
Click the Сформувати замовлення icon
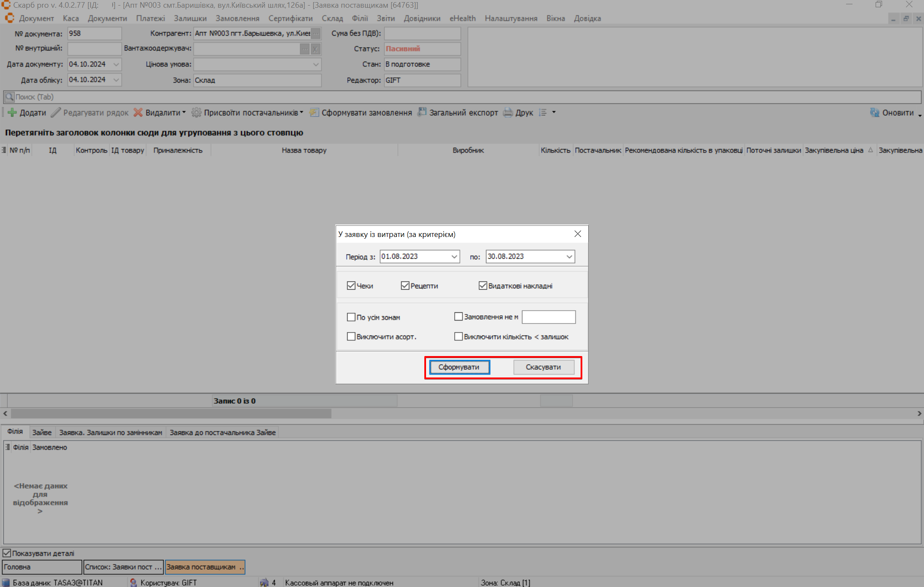tap(314, 113)
